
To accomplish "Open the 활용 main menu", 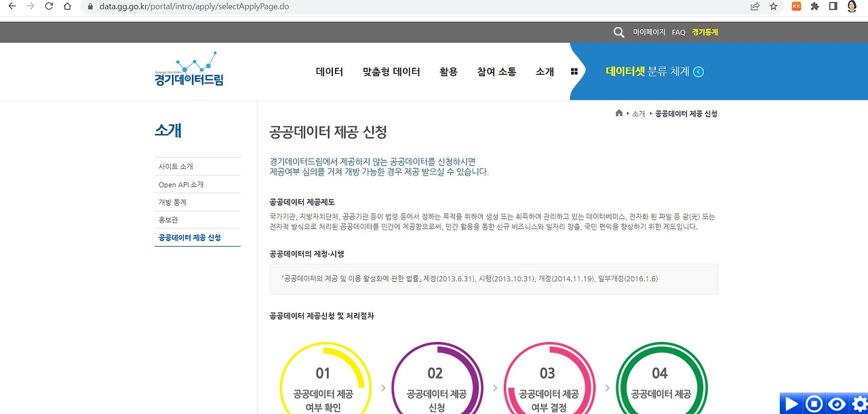I will click(x=448, y=72).
